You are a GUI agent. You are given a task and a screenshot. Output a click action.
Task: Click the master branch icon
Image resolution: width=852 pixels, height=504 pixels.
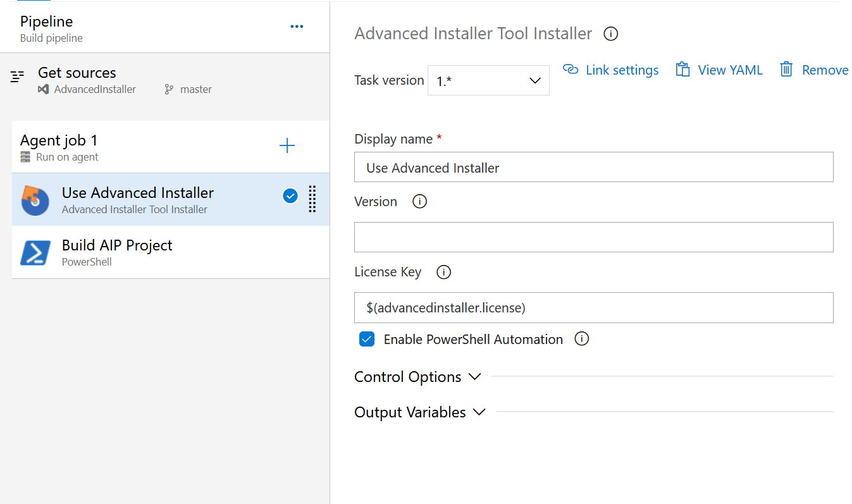[x=169, y=89]
